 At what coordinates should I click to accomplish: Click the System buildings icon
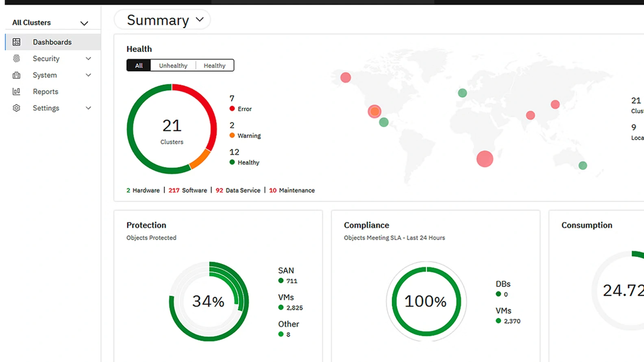[16, 75]
